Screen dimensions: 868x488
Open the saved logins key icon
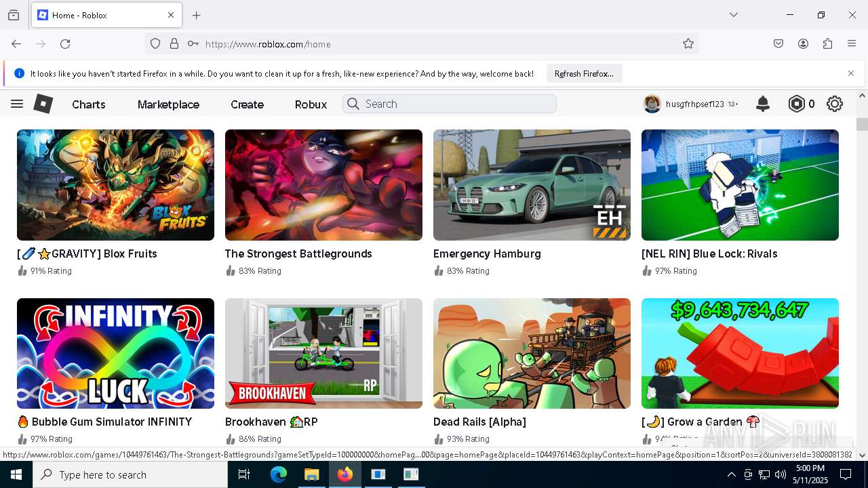coord(193,43)
